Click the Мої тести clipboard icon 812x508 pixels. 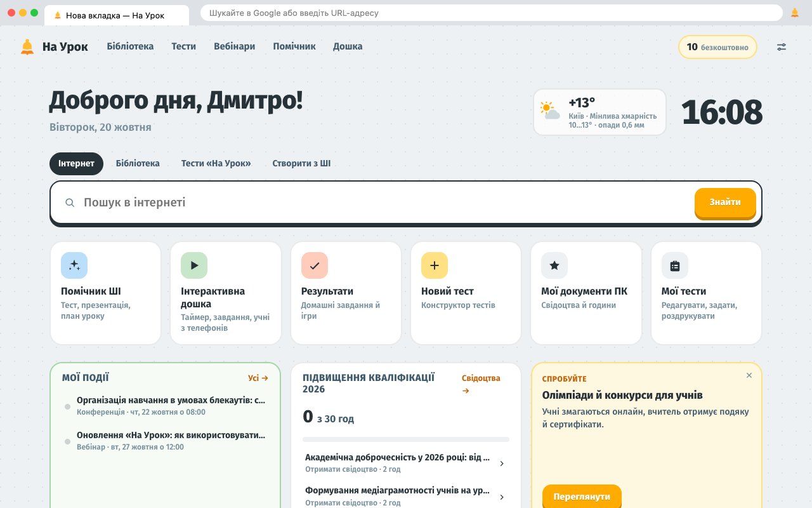point(675,265)
